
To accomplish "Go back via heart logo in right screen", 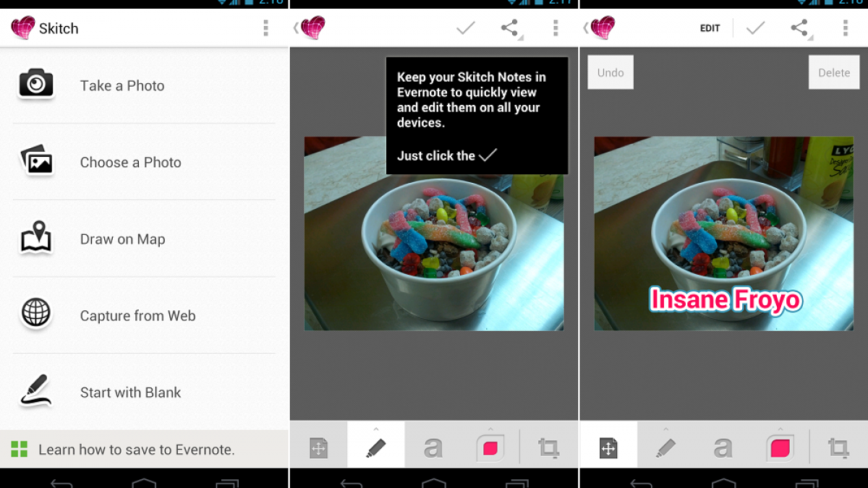I will (600, 28).
